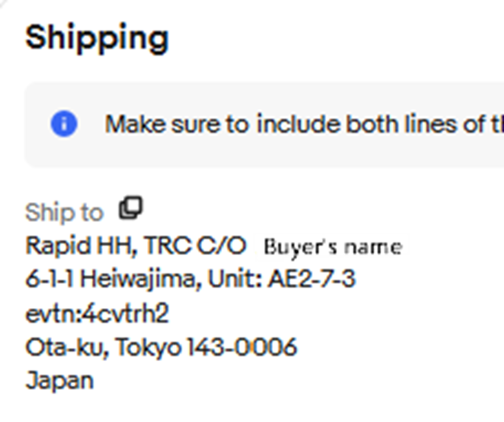
Task: Click the 'Buyer's name' placeholder
Action: click(333, 247)
